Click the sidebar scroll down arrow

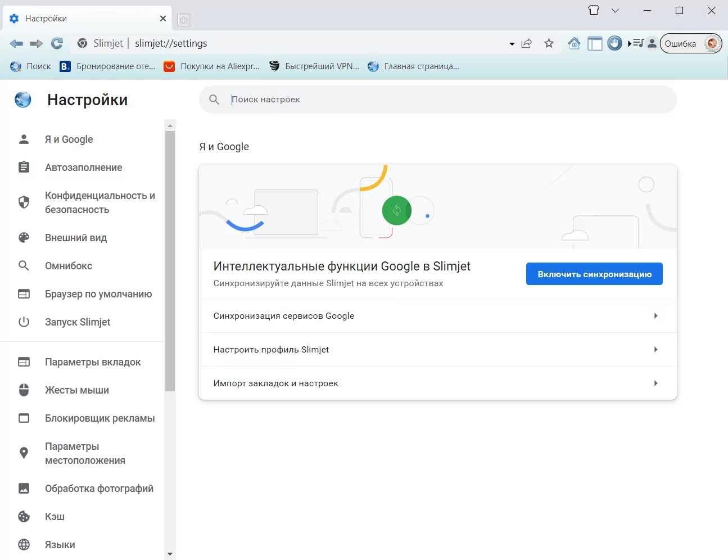tap(170, 554)
